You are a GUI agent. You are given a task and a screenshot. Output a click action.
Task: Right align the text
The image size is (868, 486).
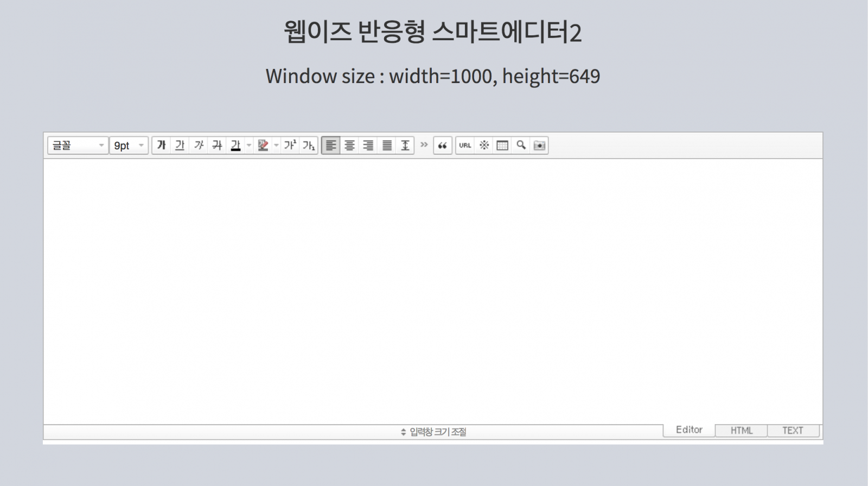pyautogui.click(x=368, y=146)
